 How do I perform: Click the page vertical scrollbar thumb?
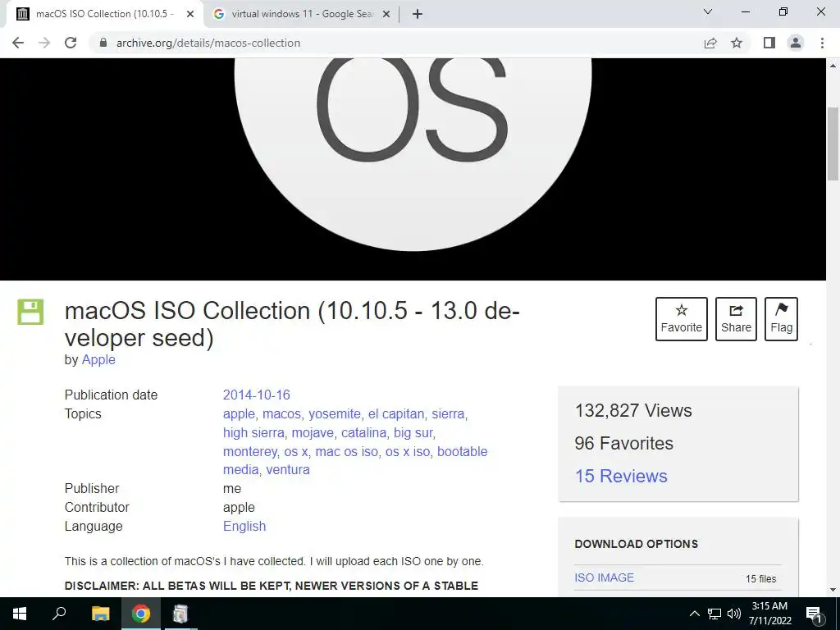[x=833, y=144]
